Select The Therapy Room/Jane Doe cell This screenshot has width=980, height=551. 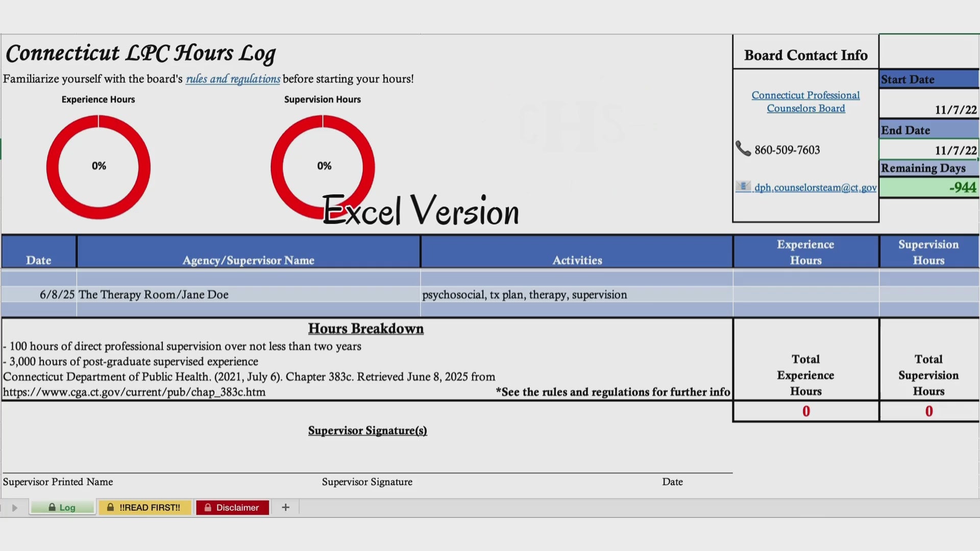coord(249,294)
